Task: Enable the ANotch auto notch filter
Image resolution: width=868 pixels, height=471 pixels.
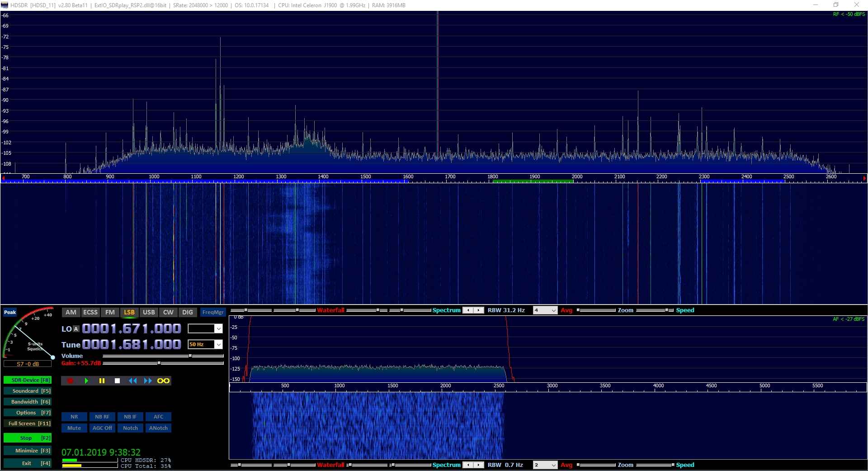Action: coord(158,428)
